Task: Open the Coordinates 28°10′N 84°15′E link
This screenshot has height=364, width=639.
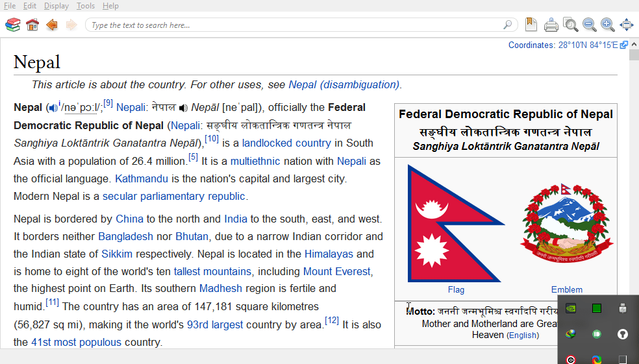Action: point(563,45)
